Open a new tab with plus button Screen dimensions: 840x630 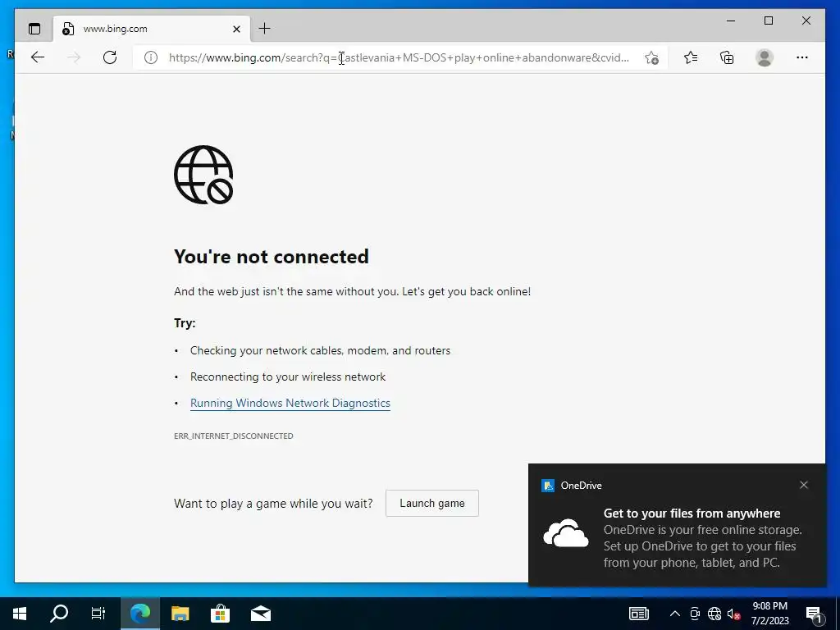[x=265, y=29]
